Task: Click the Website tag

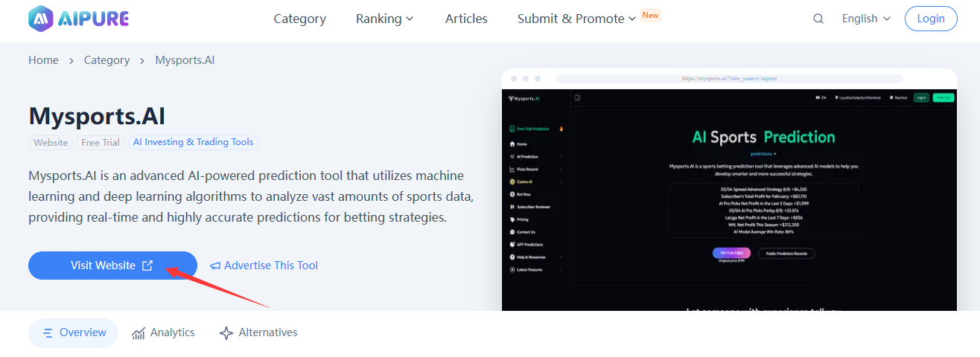Action: point(51,142)
